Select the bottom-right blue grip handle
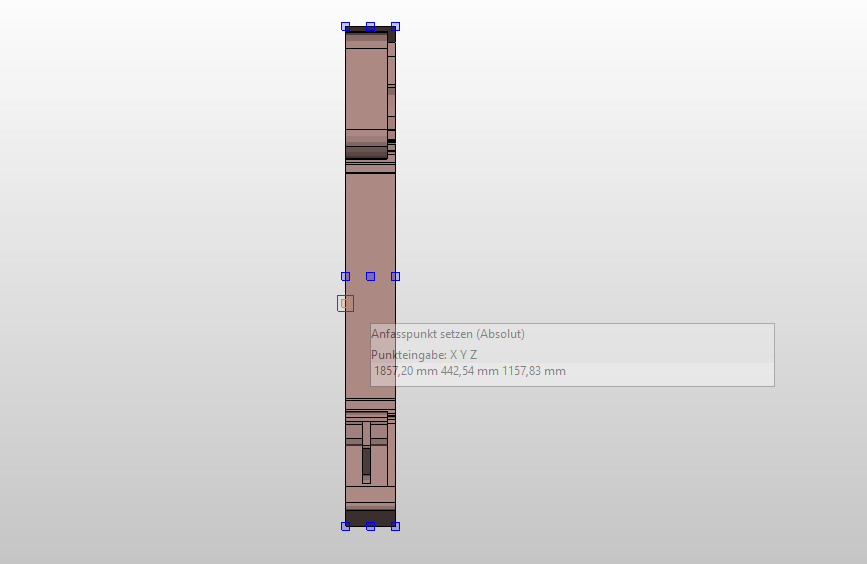Image resolution: width=867 pixels, height=564 pixels. click(x=395, y=526)
